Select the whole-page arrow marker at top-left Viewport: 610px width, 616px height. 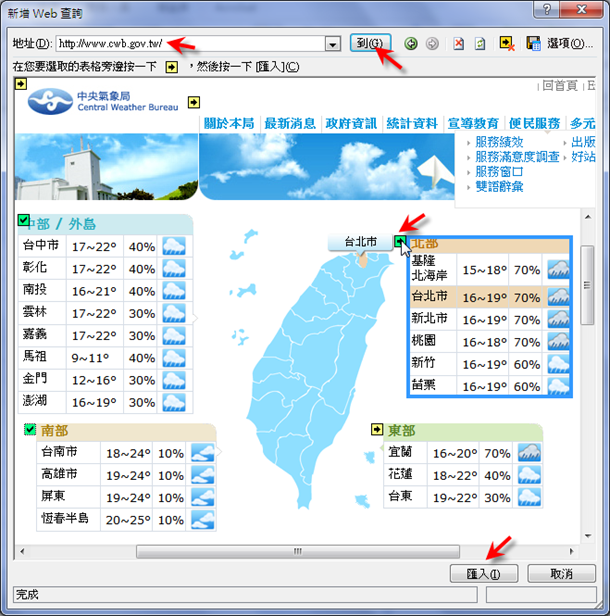point(21,84)
